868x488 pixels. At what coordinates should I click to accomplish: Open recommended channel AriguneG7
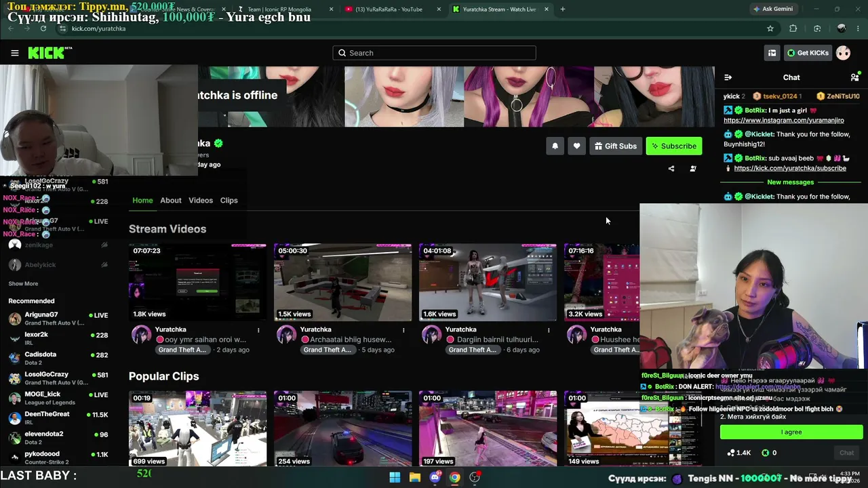point(58,318)
